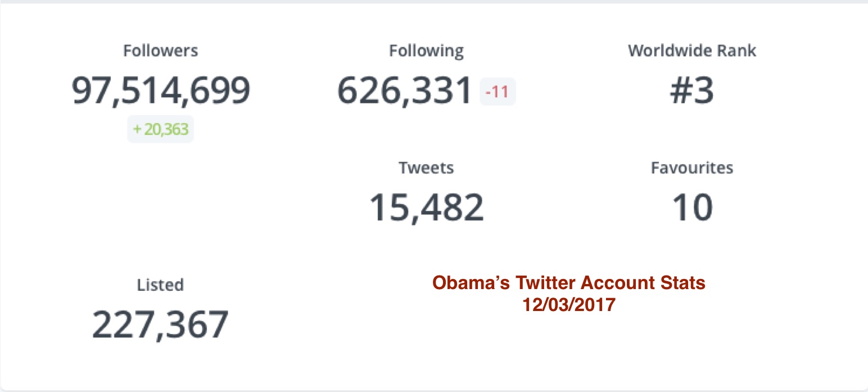Click the Followers label
Screen dimensions: 868x392
coord(160,51)
